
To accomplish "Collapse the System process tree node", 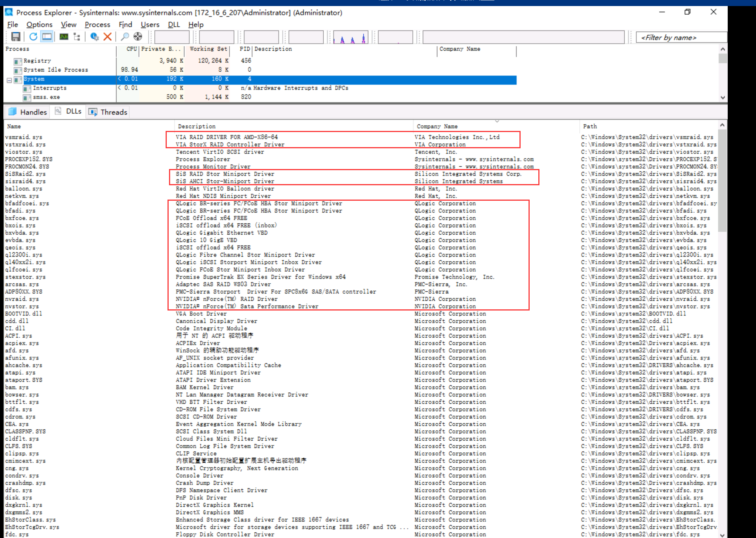I will click(x=9, y=80).
